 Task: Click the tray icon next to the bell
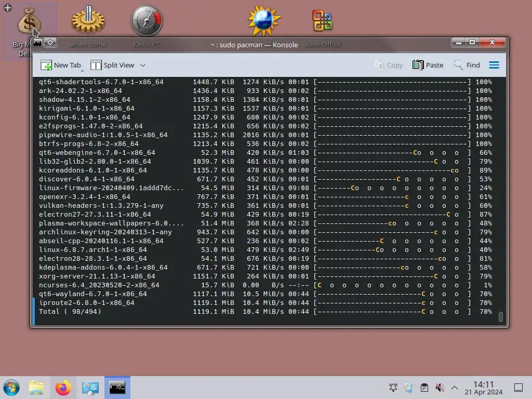coord(409,388)
